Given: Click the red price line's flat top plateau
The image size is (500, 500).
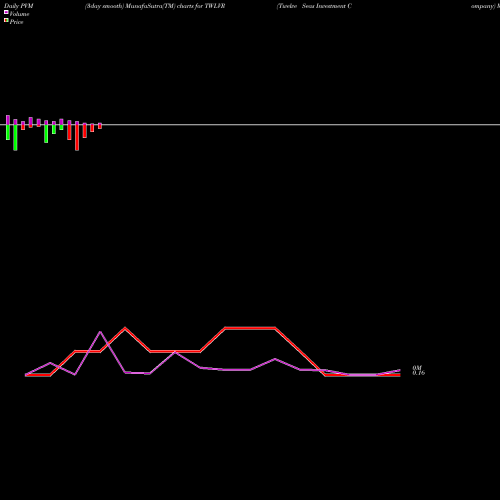Looking at the screenshot, I should (250, 328).
